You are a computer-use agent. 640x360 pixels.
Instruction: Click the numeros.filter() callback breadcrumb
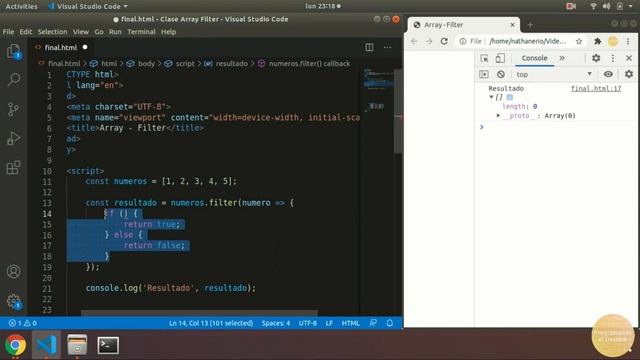(x=304, y=64)
